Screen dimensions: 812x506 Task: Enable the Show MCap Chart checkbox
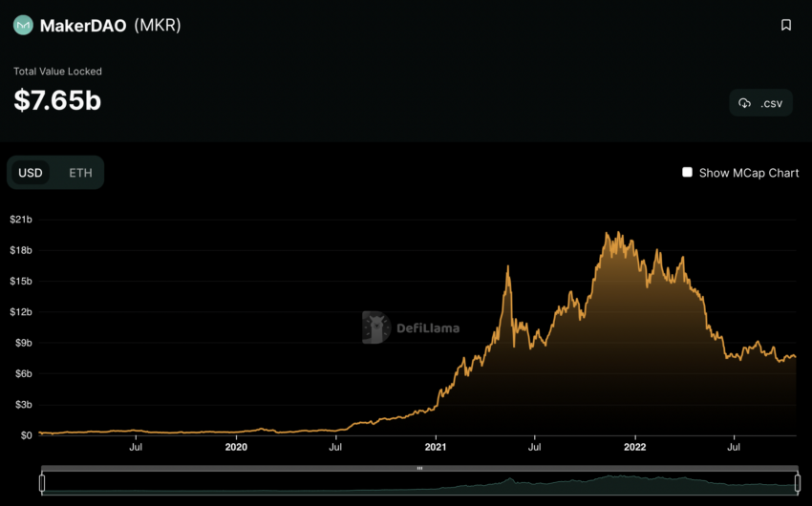pyautogui.click(x=687, y=173)
